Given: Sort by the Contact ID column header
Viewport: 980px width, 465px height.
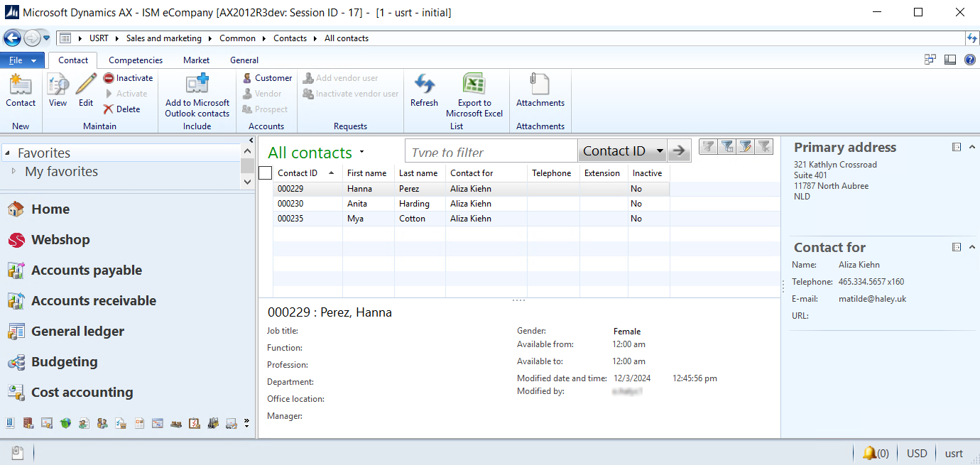Looking at the screenshot, I should coord(307,173).
